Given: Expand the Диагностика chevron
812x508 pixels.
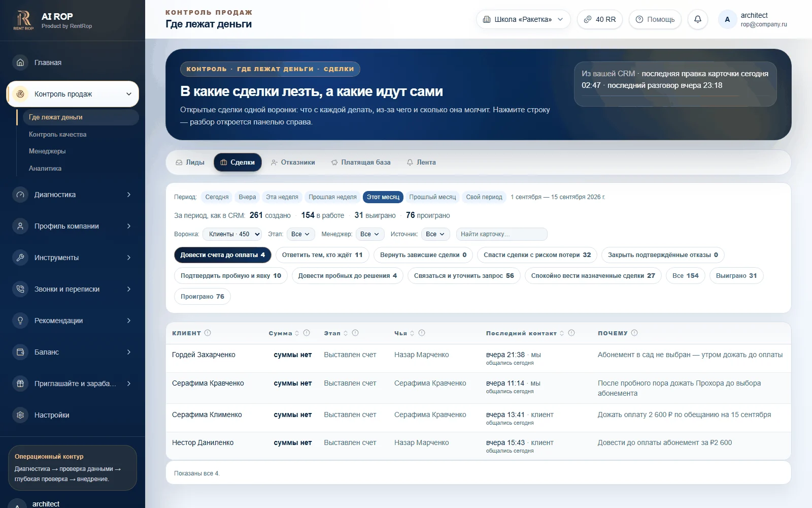Looking at the screenshot, I should pyautogui.click(x=129, y=195).
